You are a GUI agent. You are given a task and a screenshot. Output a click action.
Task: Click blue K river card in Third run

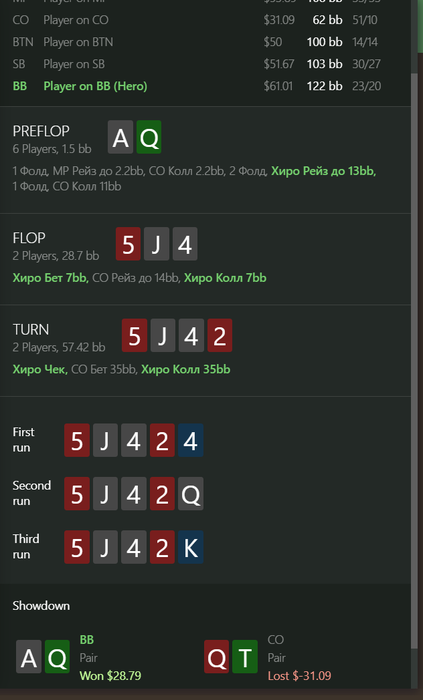tap(191, 547)
